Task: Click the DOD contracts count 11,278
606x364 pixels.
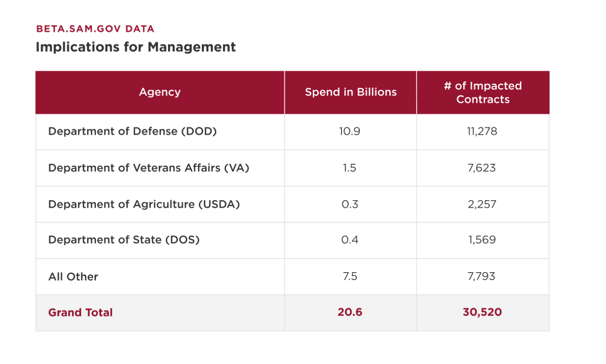Action: (482, 131)
